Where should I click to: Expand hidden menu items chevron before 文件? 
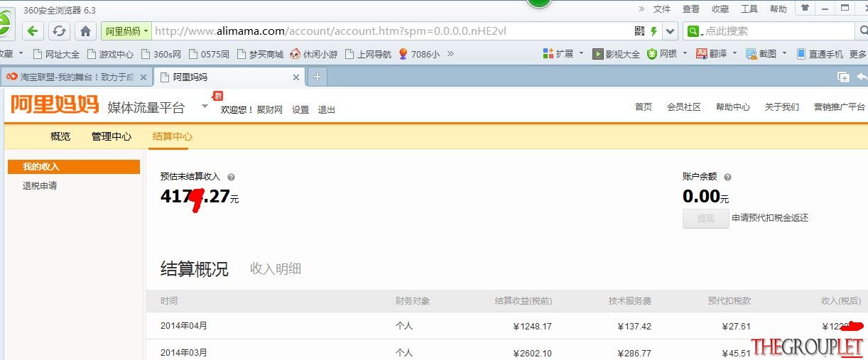[x=641, y=9]
